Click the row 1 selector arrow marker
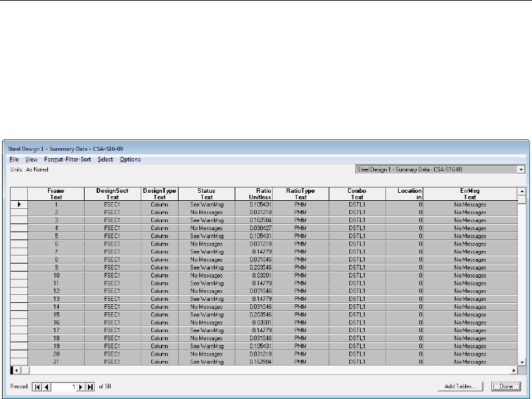532x399 pixels. (19, 204)
